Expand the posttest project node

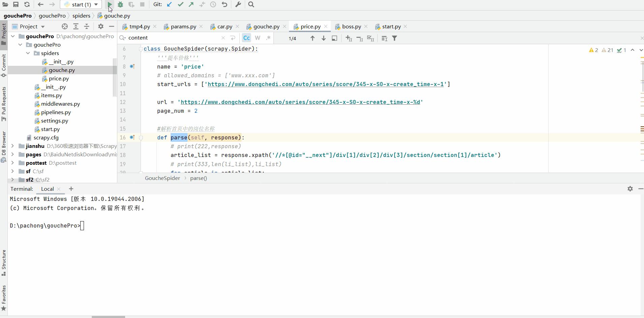[x=13, y=163]
